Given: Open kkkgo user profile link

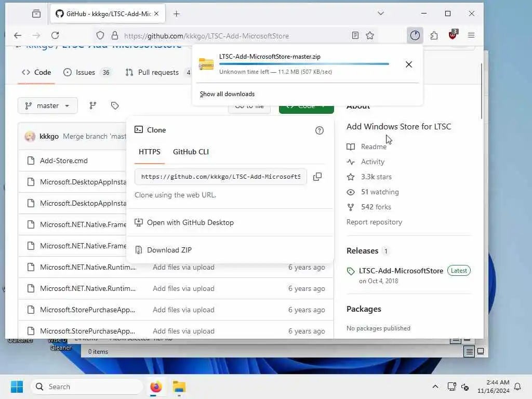Looking at the screenshot, I should tap(49, 136).
